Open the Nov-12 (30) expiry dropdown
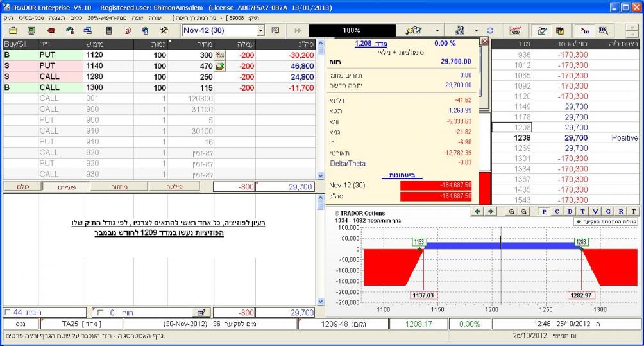 click(260, 30)
